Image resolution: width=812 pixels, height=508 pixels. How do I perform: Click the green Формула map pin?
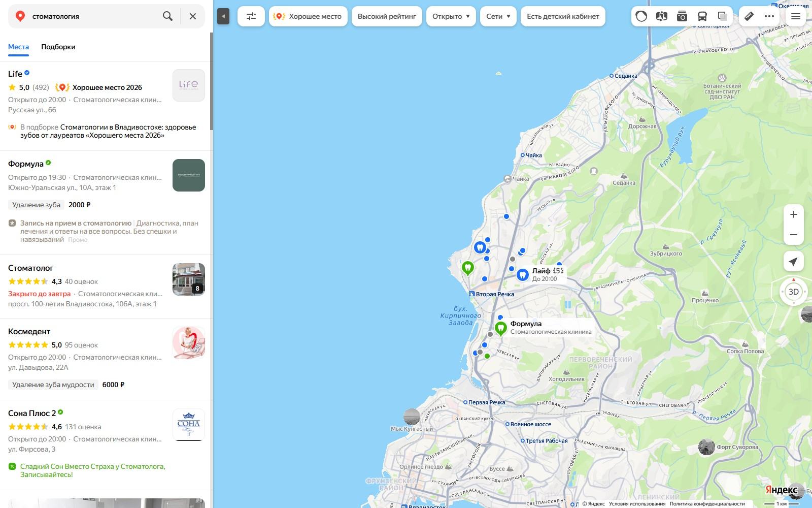point(500,329)
